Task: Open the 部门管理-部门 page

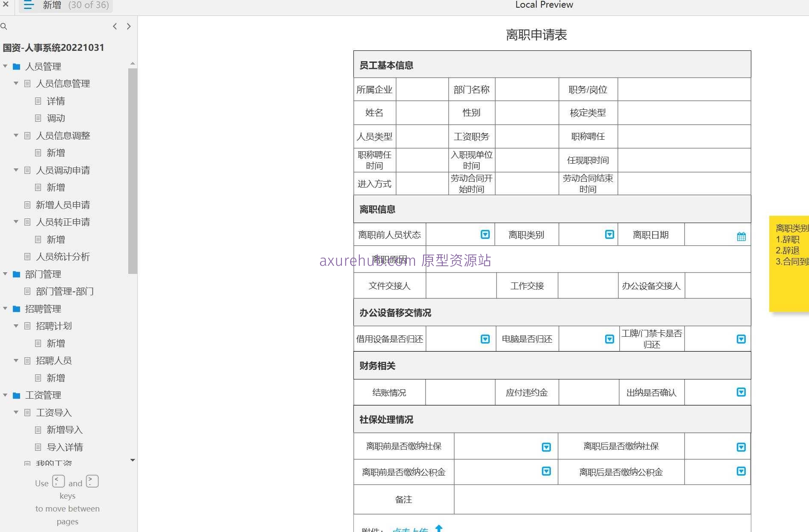Action: point(64,291)
